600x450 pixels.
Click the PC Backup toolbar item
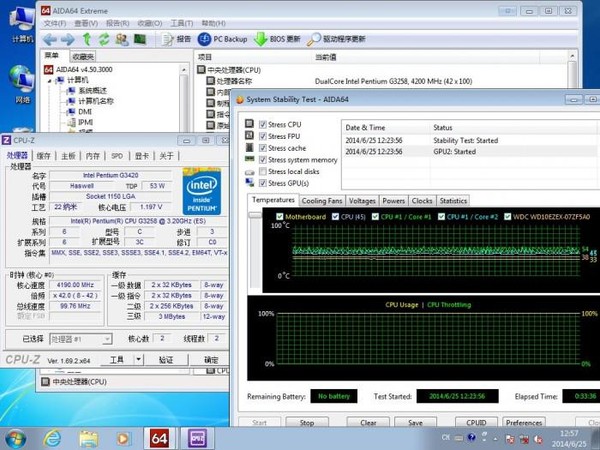coord(223,39)
